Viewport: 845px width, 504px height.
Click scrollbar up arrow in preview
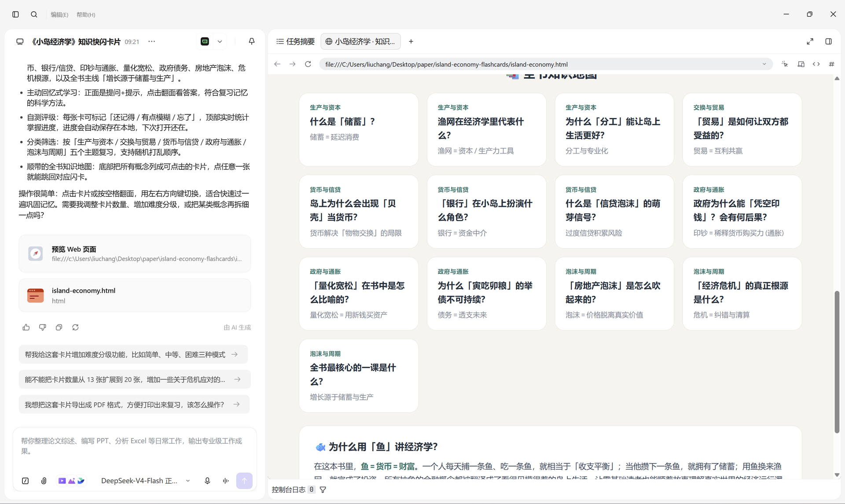pos(837,78)
